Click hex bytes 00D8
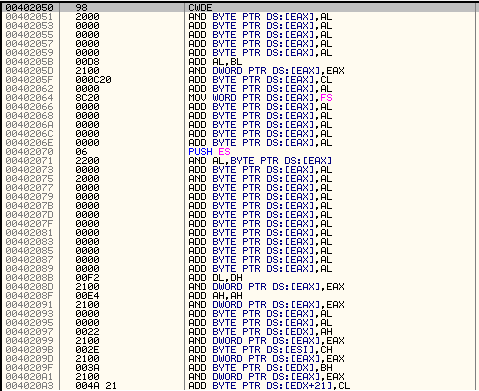The width and height of the screenshot is (479, 391). [87, 62]
